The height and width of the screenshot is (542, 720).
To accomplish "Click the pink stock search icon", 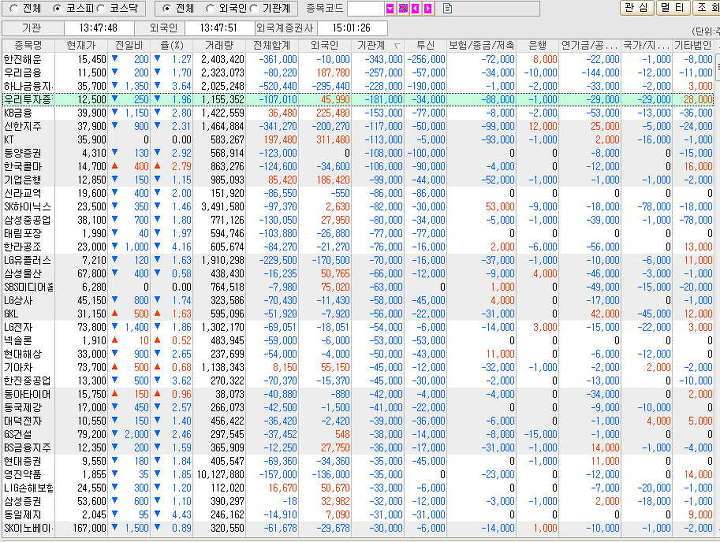I will coord(403,9).
